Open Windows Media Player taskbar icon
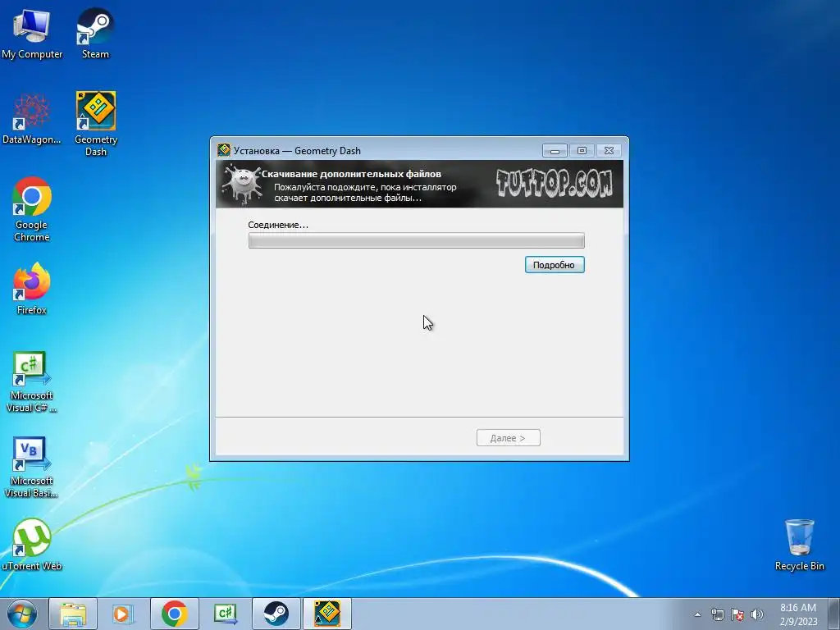The height and width of the screenshot is (630, 840). click(x=123, y=614)
